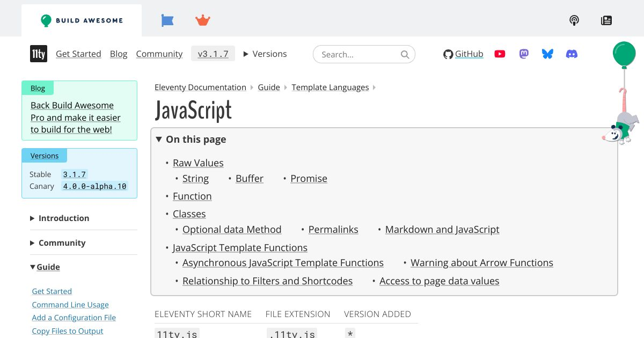
Task: Focus the Search input field
Action: pos(364,54)
